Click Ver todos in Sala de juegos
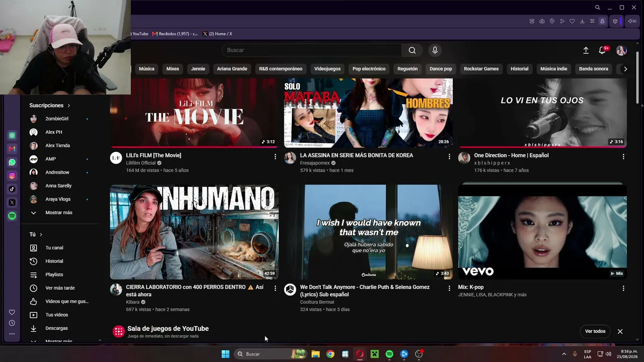The image size is (644, 362). 595,331
